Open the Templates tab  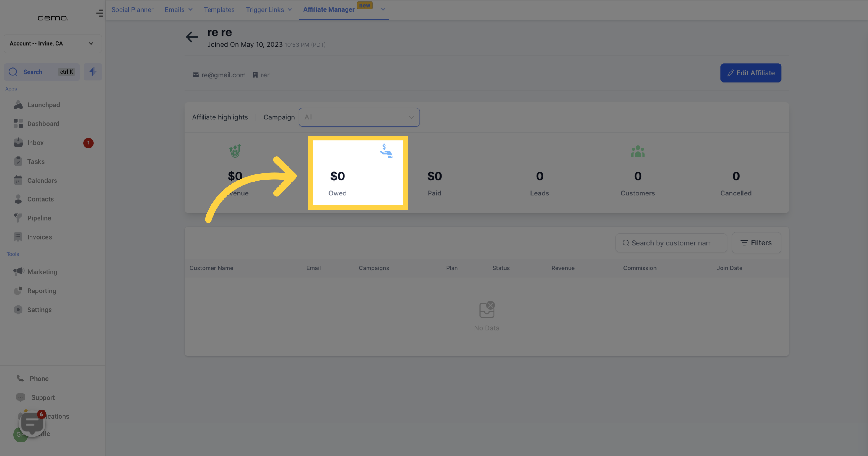click(219, 9)
